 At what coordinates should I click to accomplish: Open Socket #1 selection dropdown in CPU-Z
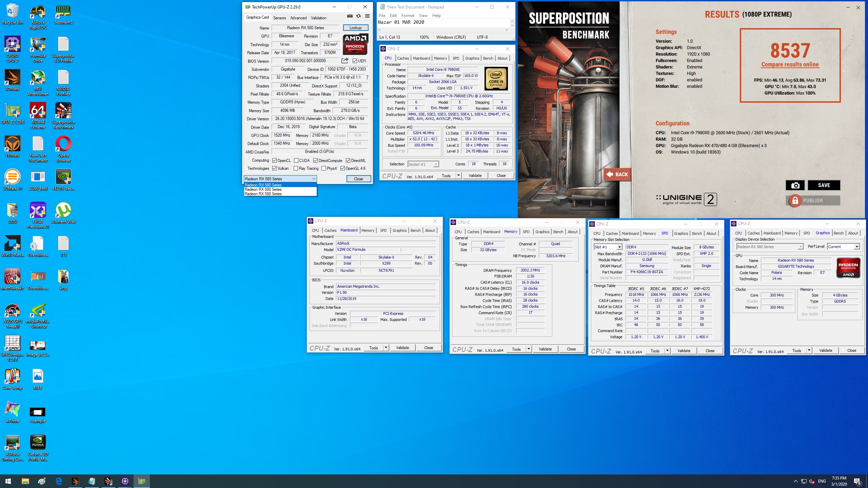[423, 164]
